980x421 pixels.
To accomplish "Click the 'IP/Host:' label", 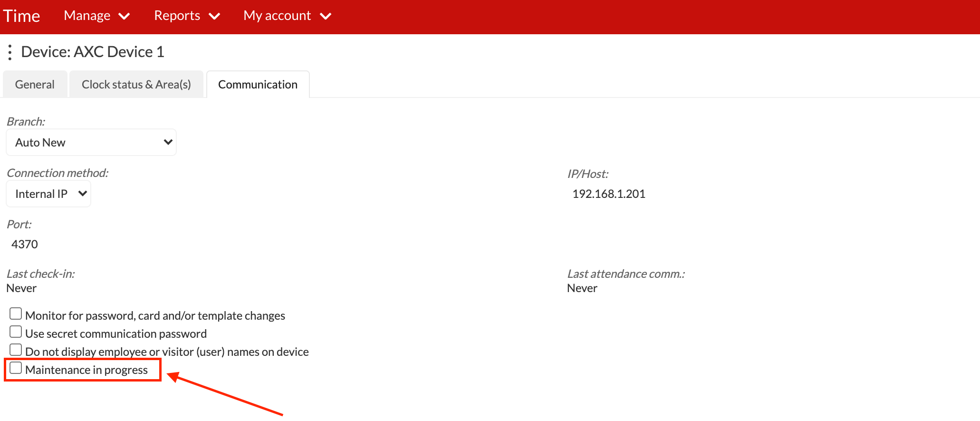I will coord(588,174).
